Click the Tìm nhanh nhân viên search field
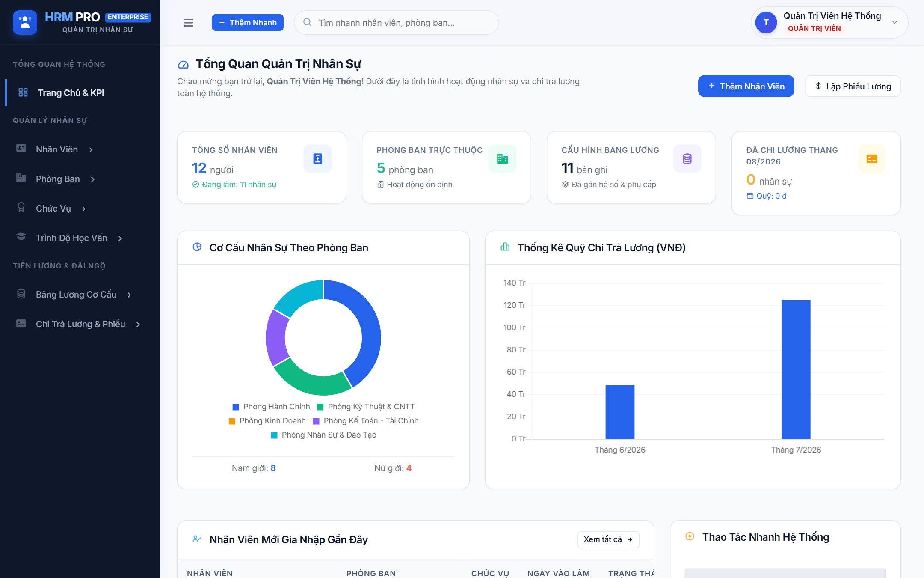924x578 pixels. pos(397,22)
